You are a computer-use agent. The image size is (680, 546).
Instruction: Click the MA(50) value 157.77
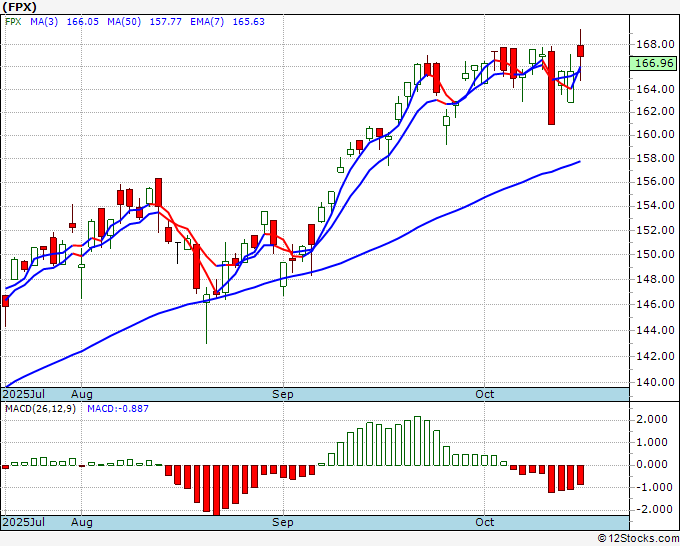tap(166, 22)
